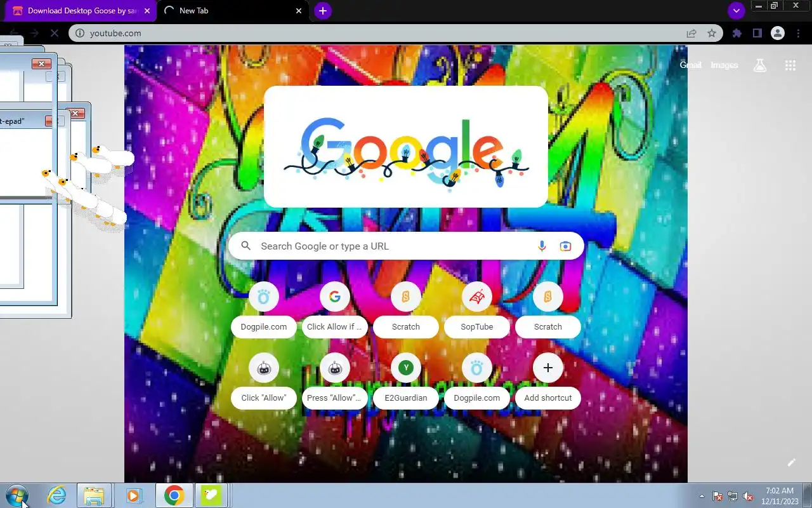This screenshot has width=812, height=508.
Task: Open the E2Guardian shortcut
Action: click(406, 382)
